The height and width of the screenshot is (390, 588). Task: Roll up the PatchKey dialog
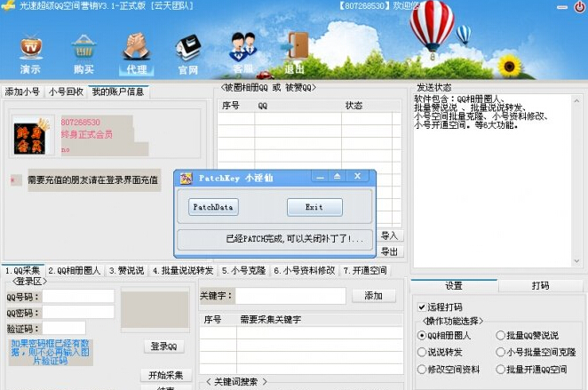click(338, 176)
